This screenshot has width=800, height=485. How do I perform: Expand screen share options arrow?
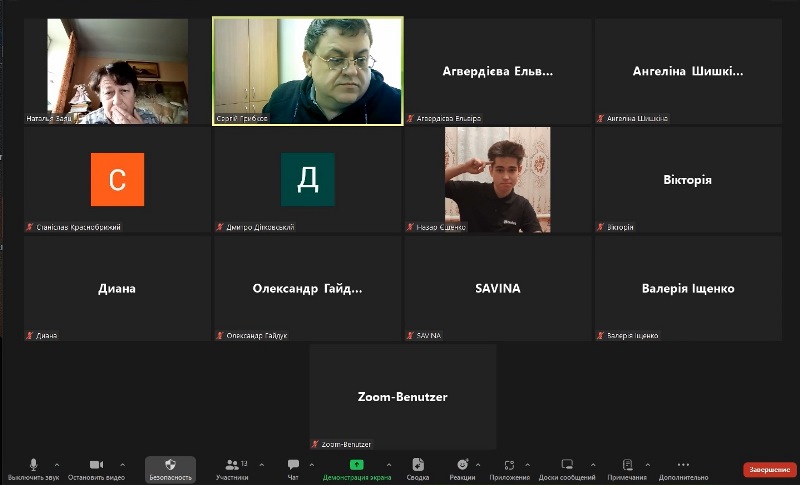389,465
